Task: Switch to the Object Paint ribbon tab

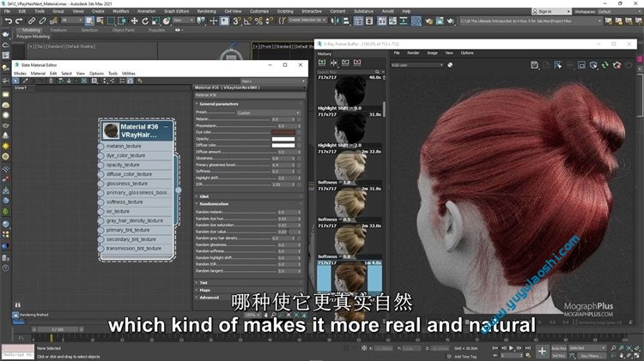Action: pyautogui.click(x=123, y=30)
